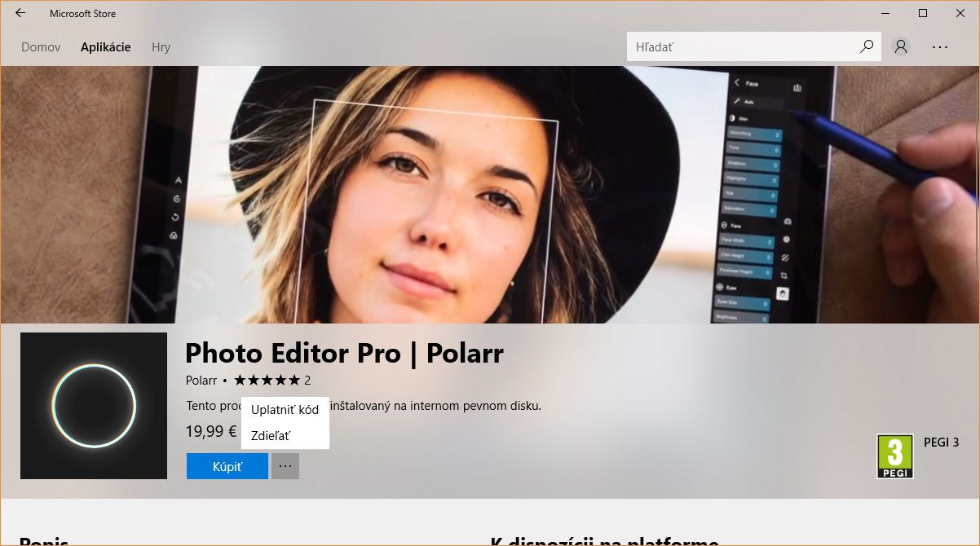Image resolution: width=980 pixels, height=546 pixels.
Task: Open the Polarr publisher link
Action: [x=201, y=380]
